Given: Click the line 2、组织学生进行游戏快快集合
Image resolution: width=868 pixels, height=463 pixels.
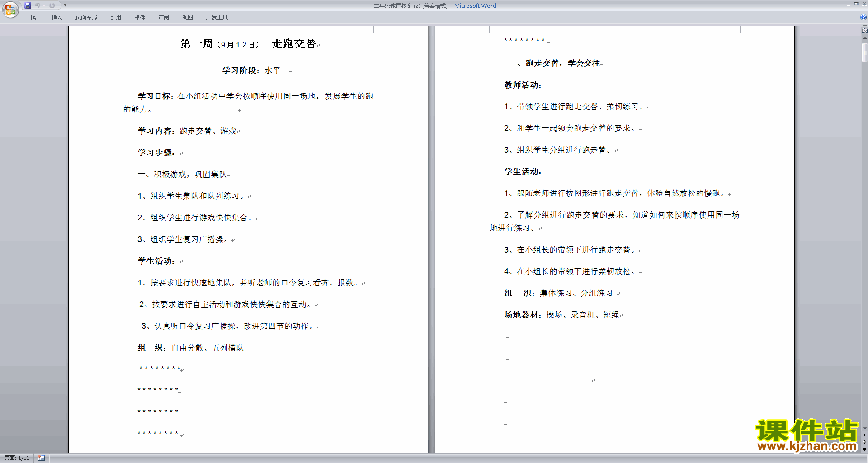Looking at the screenshot, I should 196,218.
